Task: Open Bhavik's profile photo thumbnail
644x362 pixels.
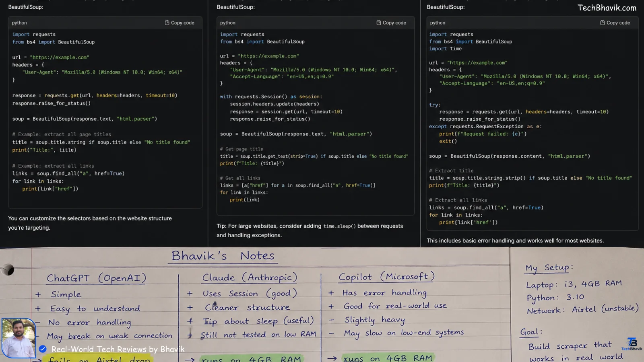Action: coord(19,338)
